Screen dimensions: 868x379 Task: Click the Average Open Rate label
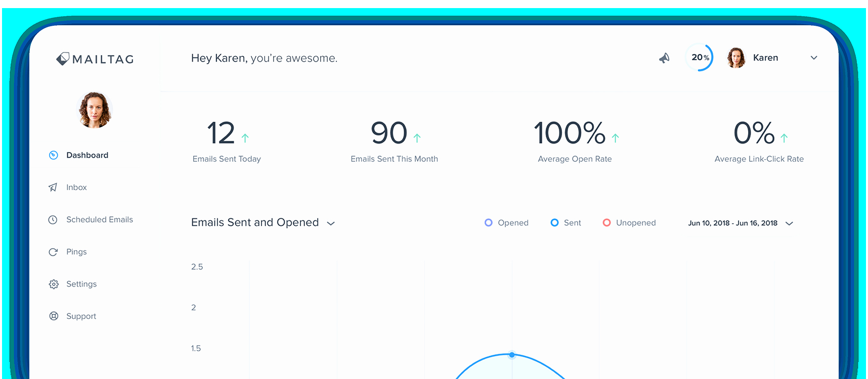click(x=575, y=159)
